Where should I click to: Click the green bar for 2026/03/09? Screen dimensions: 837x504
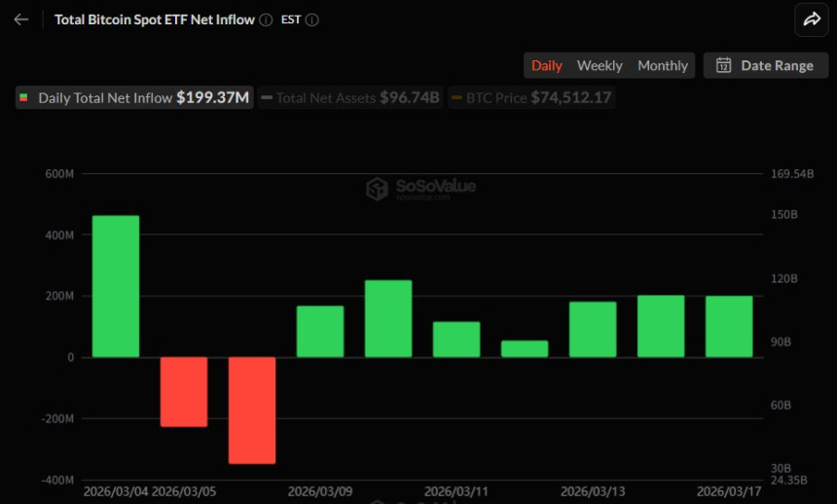[x=320, y=331]
